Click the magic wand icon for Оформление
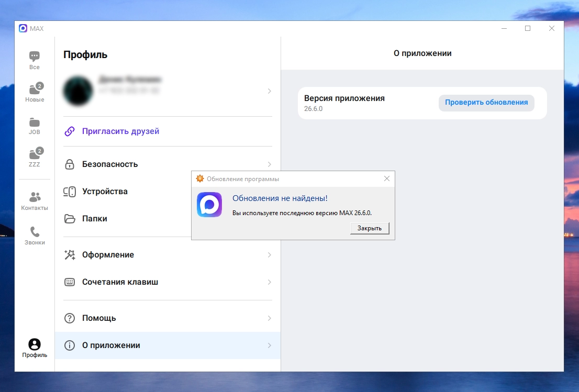579x392 pixels. tap(70, 255)
